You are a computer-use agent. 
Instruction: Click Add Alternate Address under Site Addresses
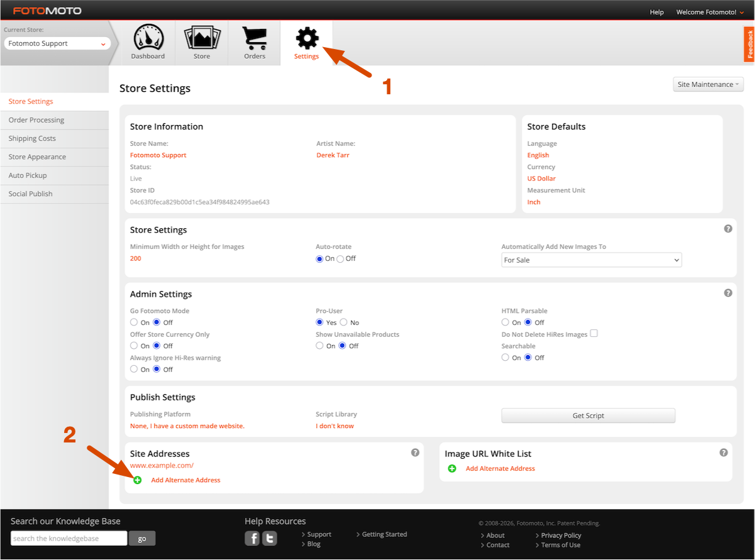coord(185,480)
